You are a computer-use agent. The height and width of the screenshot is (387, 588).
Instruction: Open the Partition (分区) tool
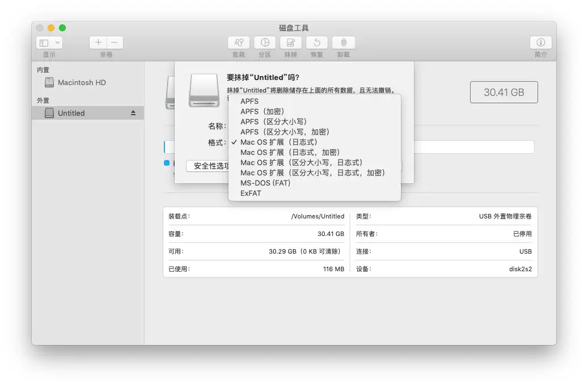coord(265,43)
